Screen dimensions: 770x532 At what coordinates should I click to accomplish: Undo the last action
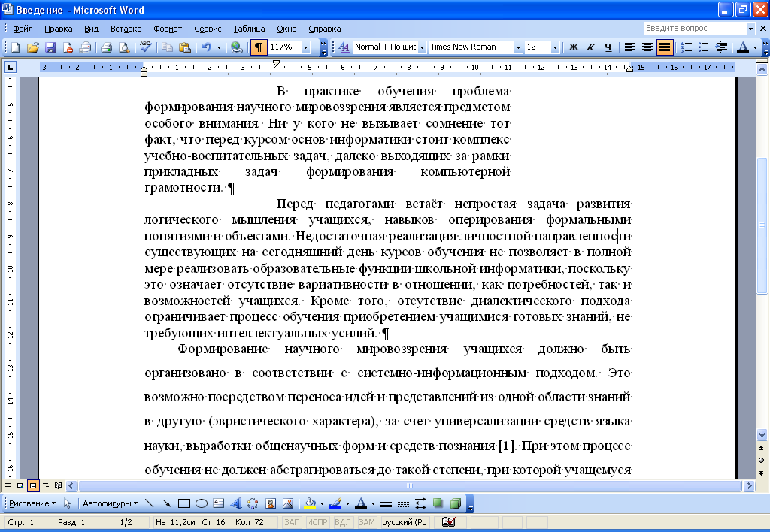pos(206,47)
